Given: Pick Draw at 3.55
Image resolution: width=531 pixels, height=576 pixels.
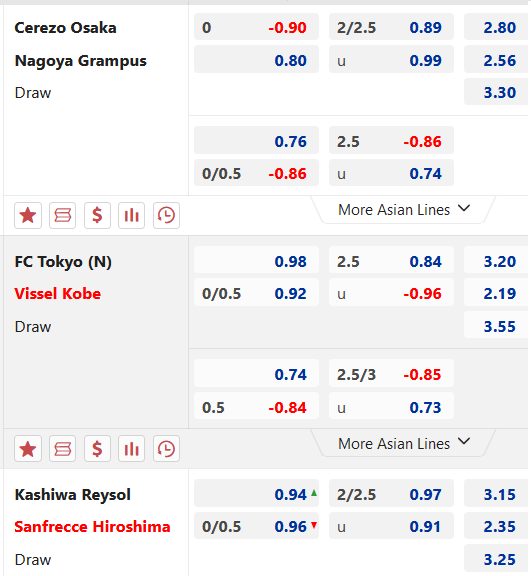Looking at the screenshot, I should click(x=496, y=325).
